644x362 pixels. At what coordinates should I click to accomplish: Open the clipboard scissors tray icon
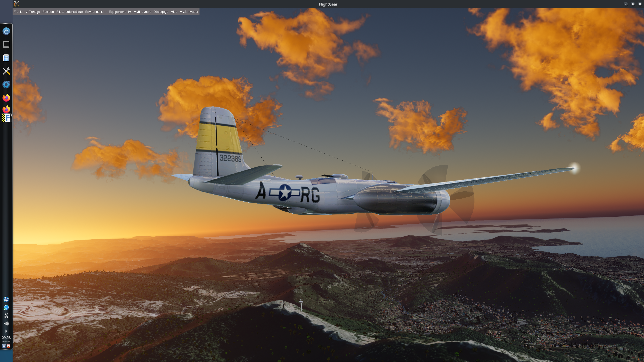6,315
